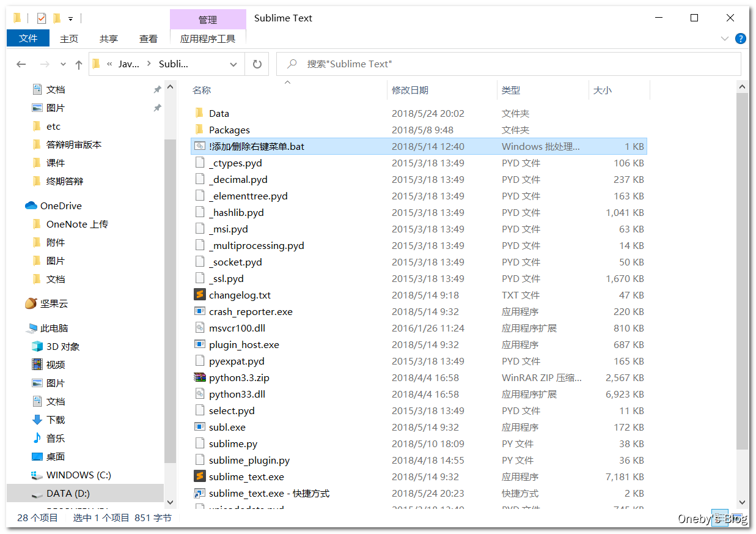Click the WINDOWS (C:) drive icon
756x534 pixels.
37,475
